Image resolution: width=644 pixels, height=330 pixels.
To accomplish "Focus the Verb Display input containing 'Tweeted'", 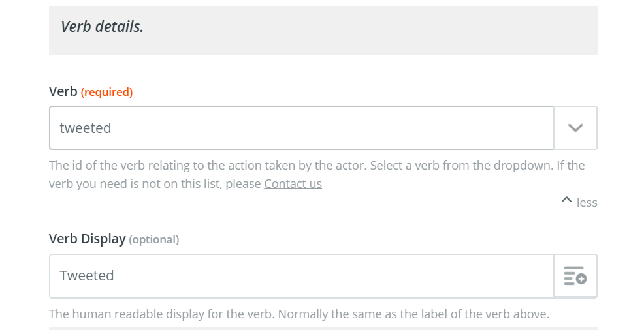I will coord(302,275).
